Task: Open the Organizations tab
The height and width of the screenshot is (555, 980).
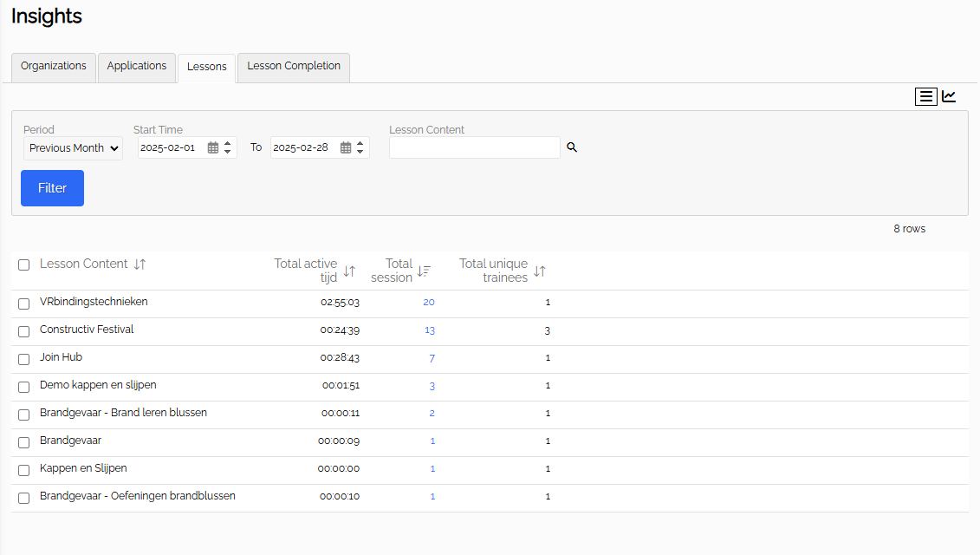Action: pyautogui.click(x=54, y=66)
